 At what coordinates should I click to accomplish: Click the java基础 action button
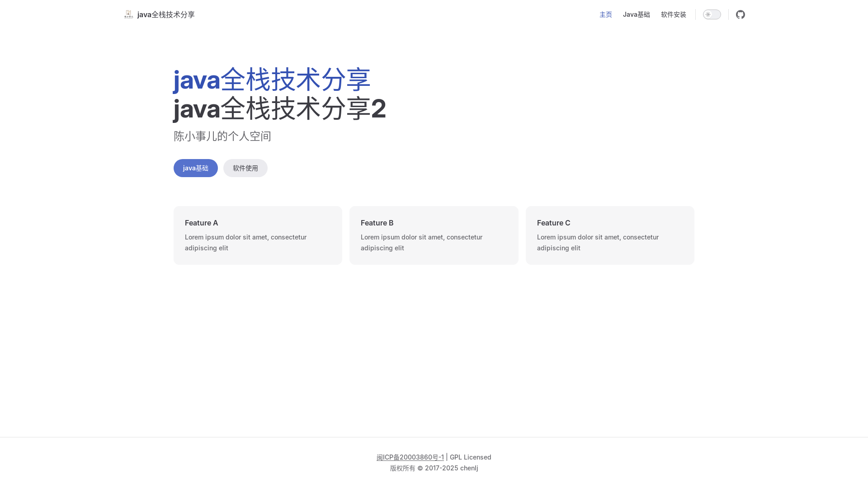(195, 168)
